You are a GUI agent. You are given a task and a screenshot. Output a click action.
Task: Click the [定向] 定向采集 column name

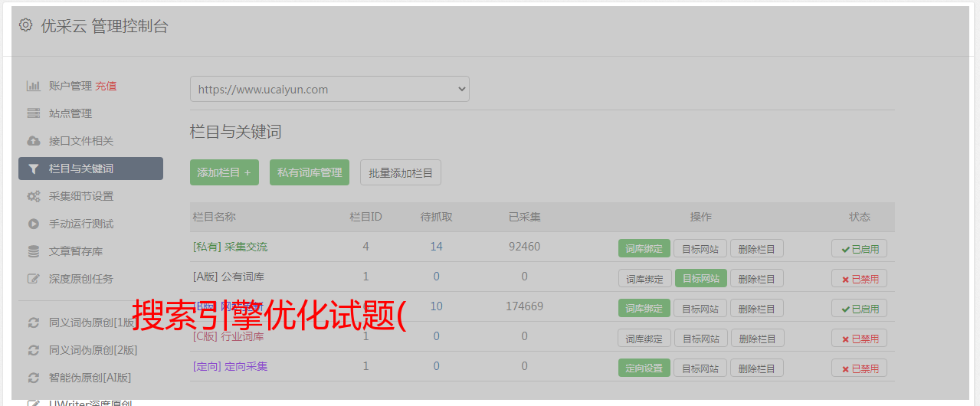click(230, 366)
